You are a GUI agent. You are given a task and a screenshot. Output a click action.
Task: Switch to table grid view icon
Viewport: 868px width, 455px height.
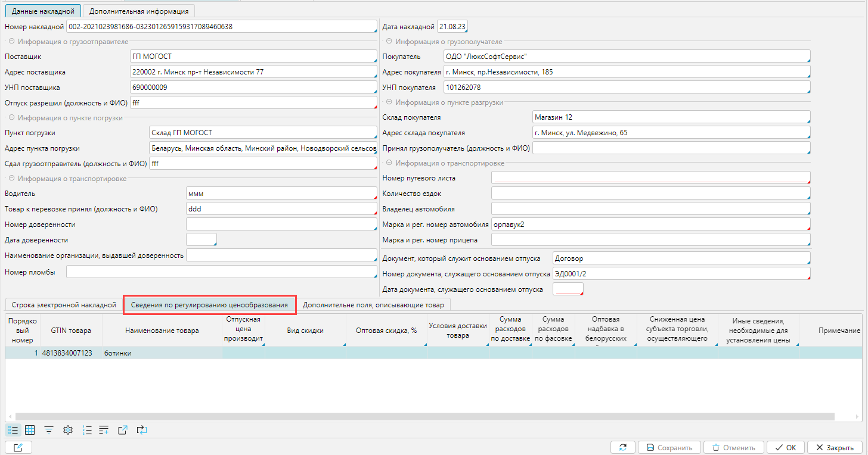tap(30, 429)
